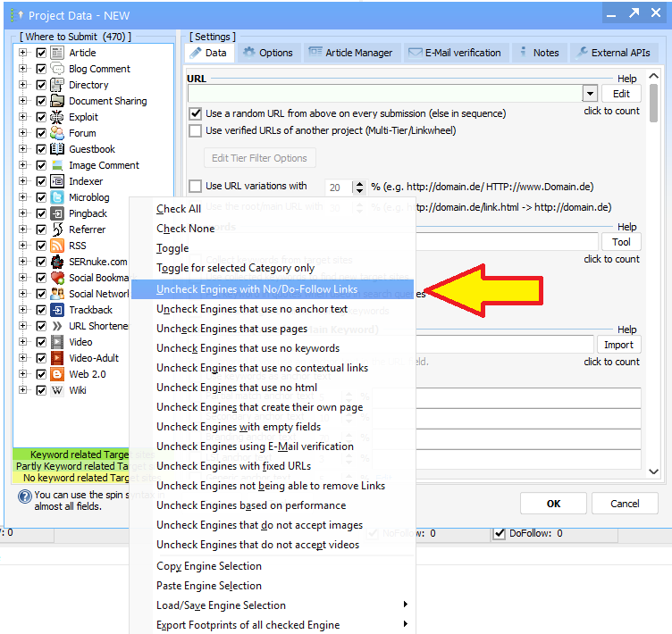The width and height of the screenshot is (672, 634).
Task: Click the URL variations percentage stepper
Action: tap(359, 188)
